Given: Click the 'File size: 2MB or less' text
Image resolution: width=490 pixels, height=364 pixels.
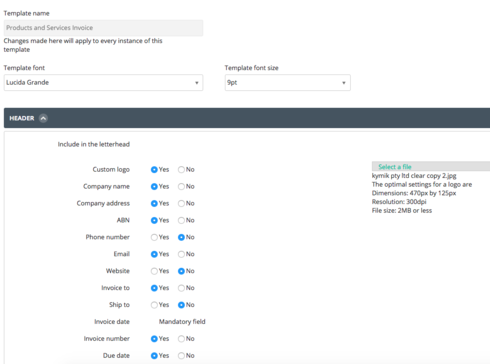Looking at the screenshot, I should [402, 210].
